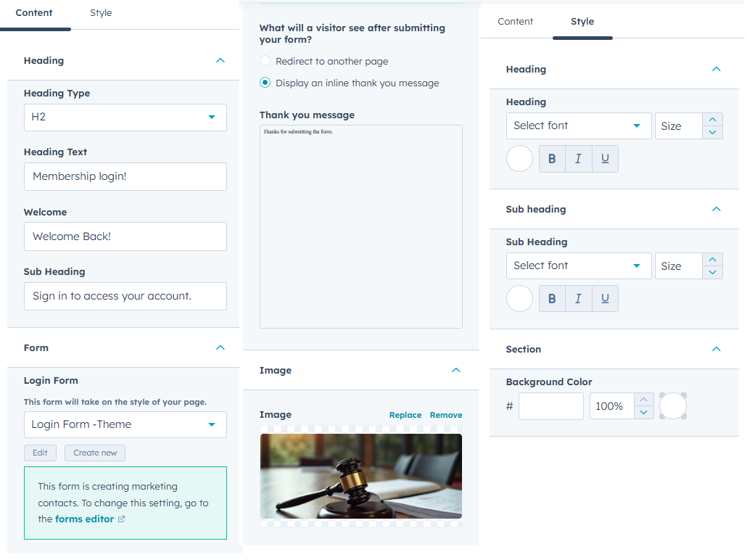Click the Create new form button
Image resolution: width=747 pixels, height=560 pixels.
click(95, 453)
